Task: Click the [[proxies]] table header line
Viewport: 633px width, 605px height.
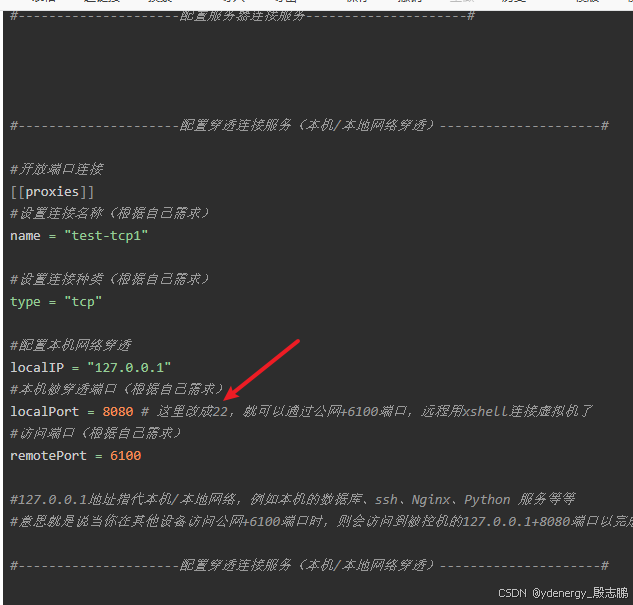Action: (52, 192)
